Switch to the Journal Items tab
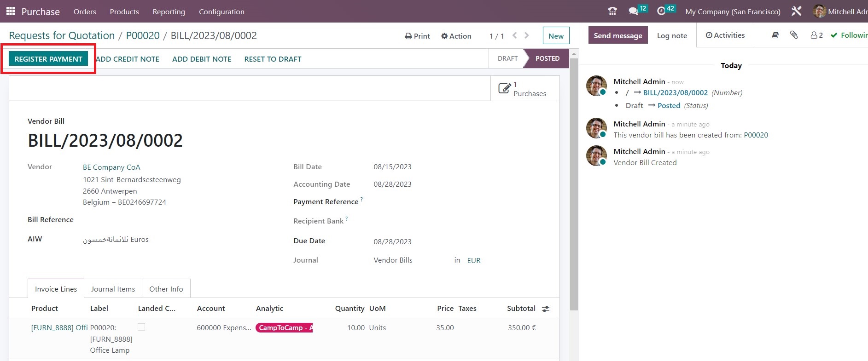The width and height of the screenshot is (868, 361). pyautogui.click(x=113, y=289)
